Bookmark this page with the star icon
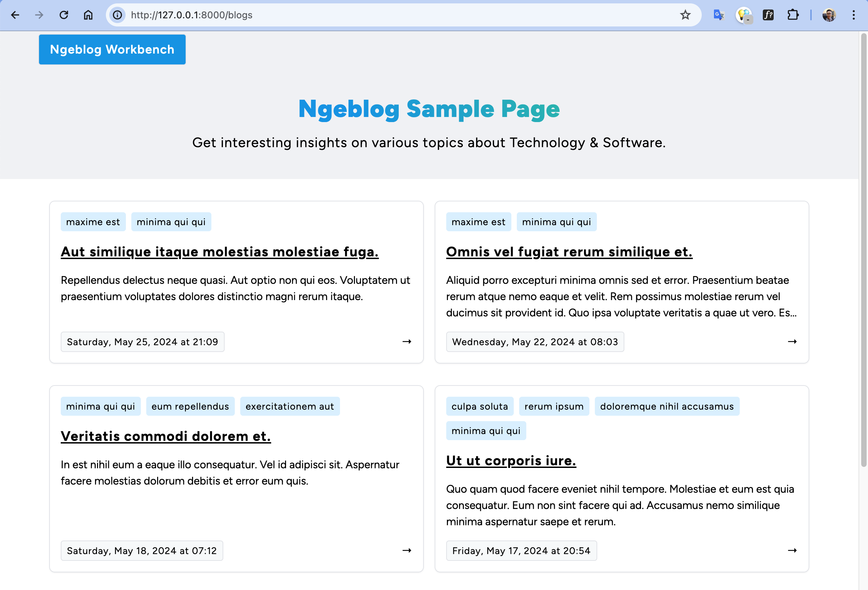868x590 pixels. [x=685, y=15]
